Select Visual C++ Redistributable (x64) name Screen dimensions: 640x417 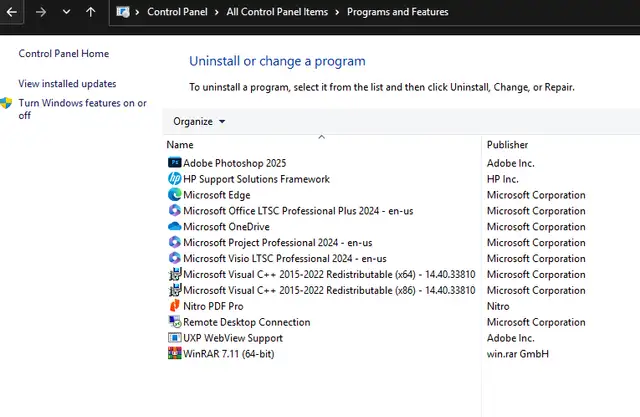coord(329,275)
